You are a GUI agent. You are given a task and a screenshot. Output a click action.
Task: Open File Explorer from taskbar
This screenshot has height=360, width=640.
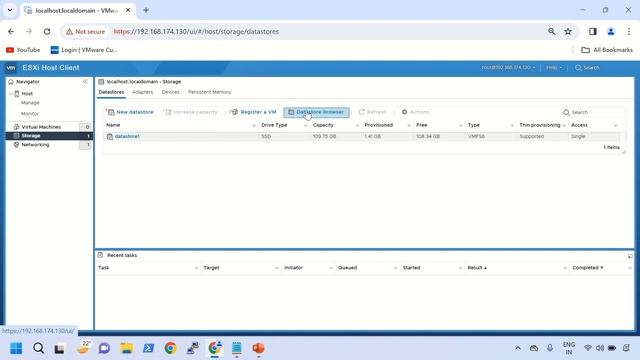tap(127, 348)
